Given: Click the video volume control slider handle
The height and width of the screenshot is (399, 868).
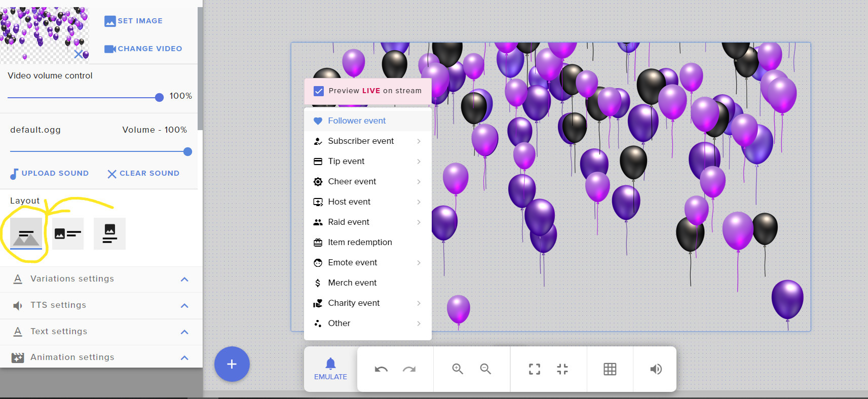Looking at the screenshot, I should coord(159,97).
